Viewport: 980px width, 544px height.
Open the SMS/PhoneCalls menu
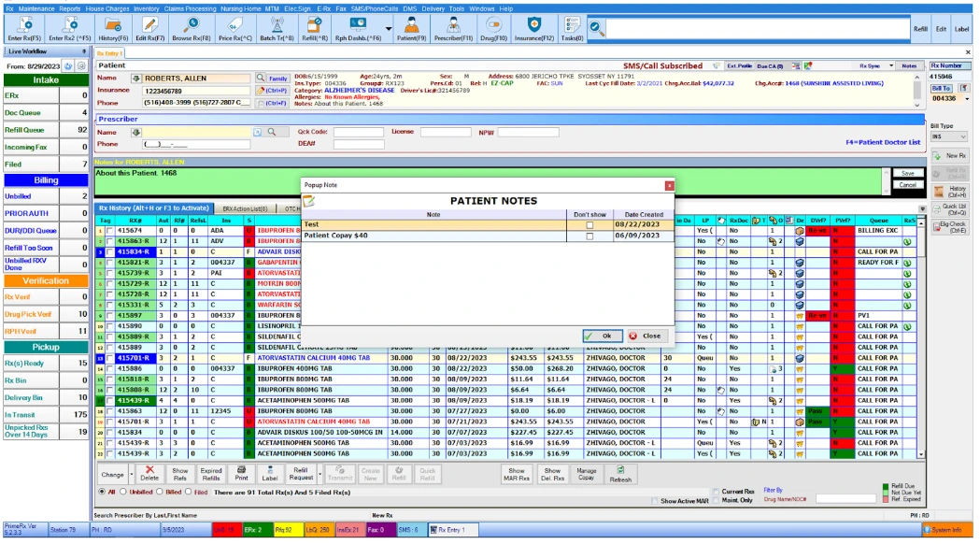click(x=375, y=8)
